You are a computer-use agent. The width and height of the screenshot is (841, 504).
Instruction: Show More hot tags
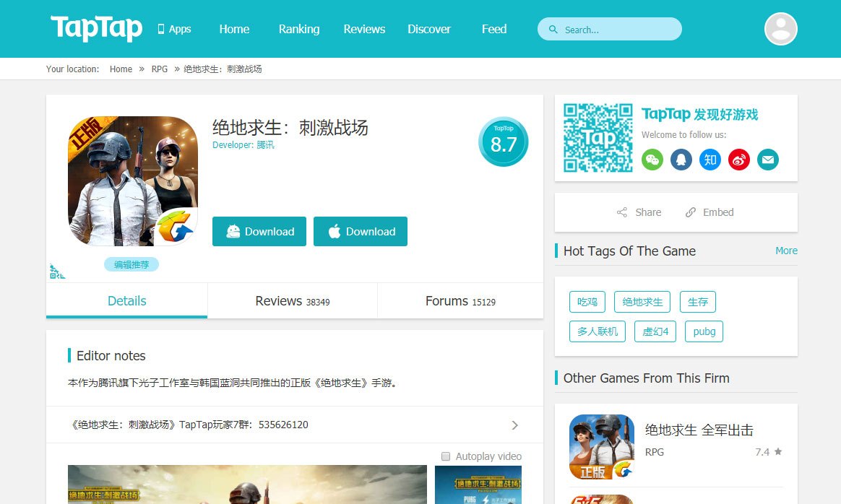click(786, 251)
